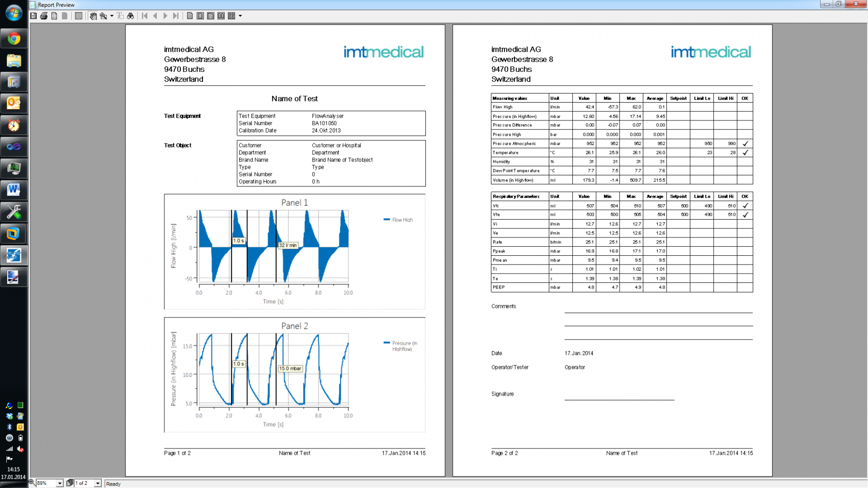Switch to facing pages view
868x488 pixels.
(222, 16)
